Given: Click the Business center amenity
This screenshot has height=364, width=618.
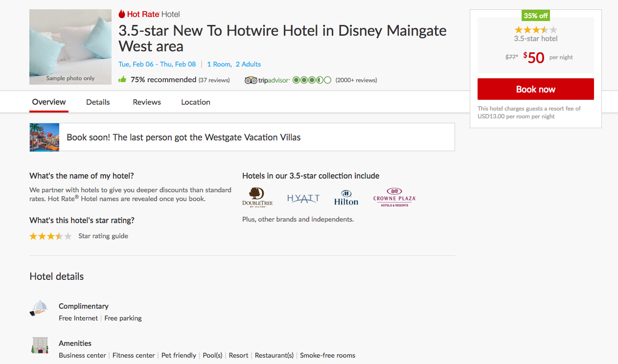Looking at the screenshot, I should 82,355.
